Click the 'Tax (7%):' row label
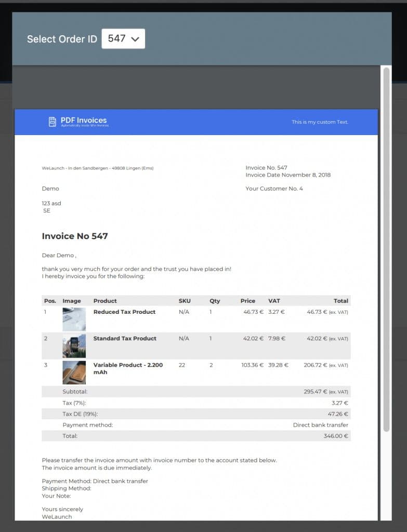Image resolution: width=407 pixels, height=532 pixels. coord(74,403)
